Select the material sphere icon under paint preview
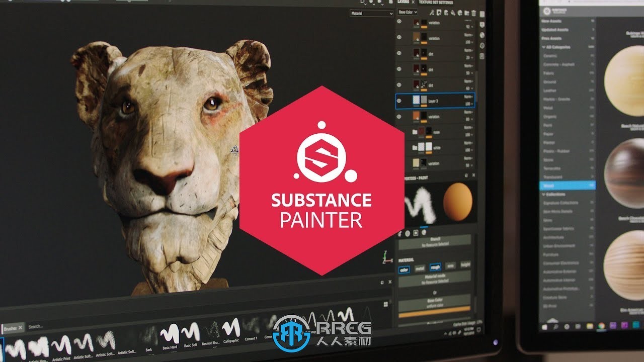644x362 pixels. 424,232
